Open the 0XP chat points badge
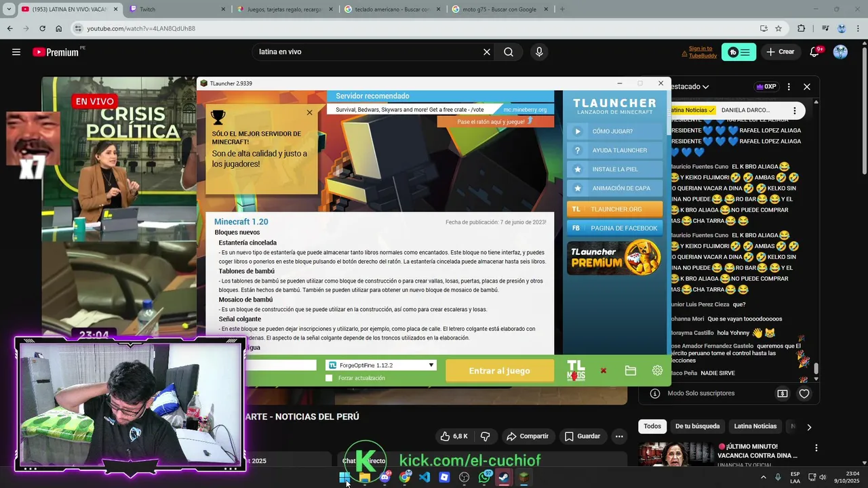Screen dimensions: 868x488 point(766,87)
